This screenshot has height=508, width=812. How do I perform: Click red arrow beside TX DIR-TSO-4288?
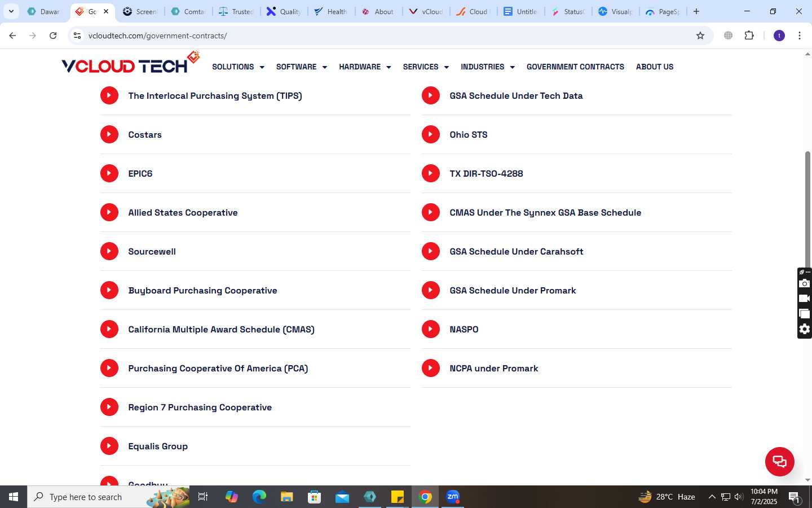click(431, 173)
